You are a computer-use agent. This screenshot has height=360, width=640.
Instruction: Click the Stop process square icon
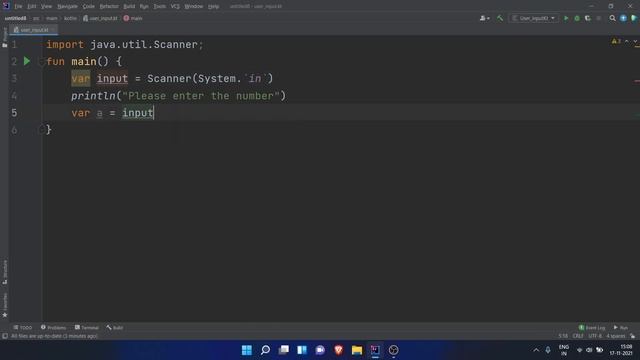pyautogui.click(x=599, y=18)
